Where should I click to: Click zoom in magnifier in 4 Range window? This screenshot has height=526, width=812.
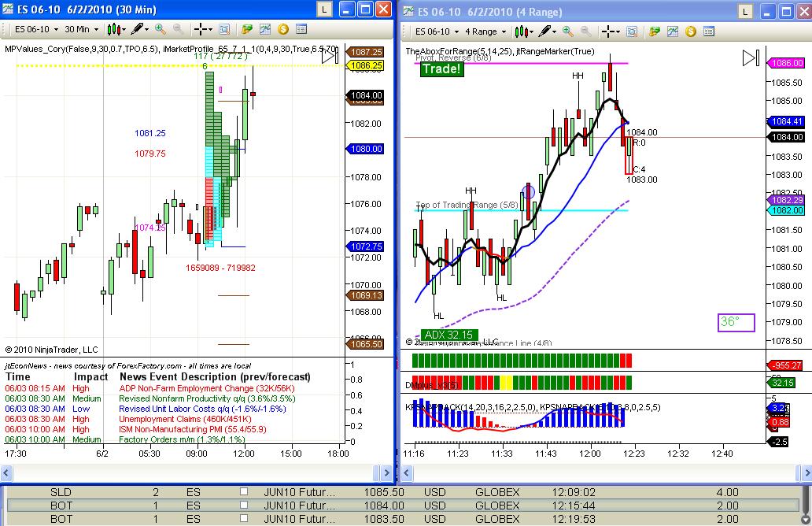[x=568, y=31]
